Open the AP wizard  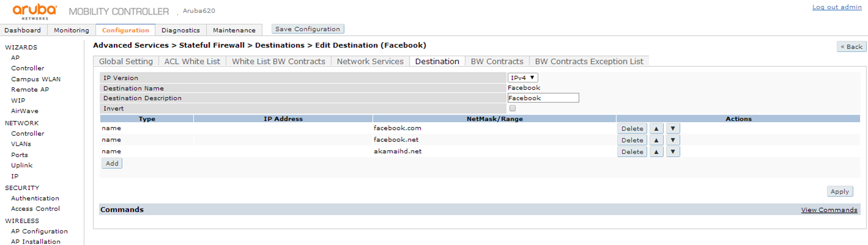coord(15,57)
